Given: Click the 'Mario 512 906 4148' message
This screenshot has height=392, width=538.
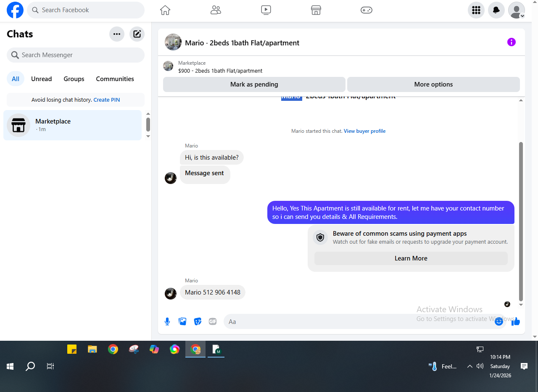Looking at the screenshot, I should [213, 292].
